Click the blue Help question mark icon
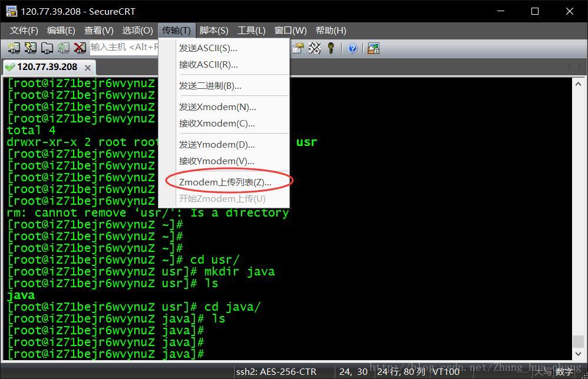588x379 pixels. click(x=352, y=48)
